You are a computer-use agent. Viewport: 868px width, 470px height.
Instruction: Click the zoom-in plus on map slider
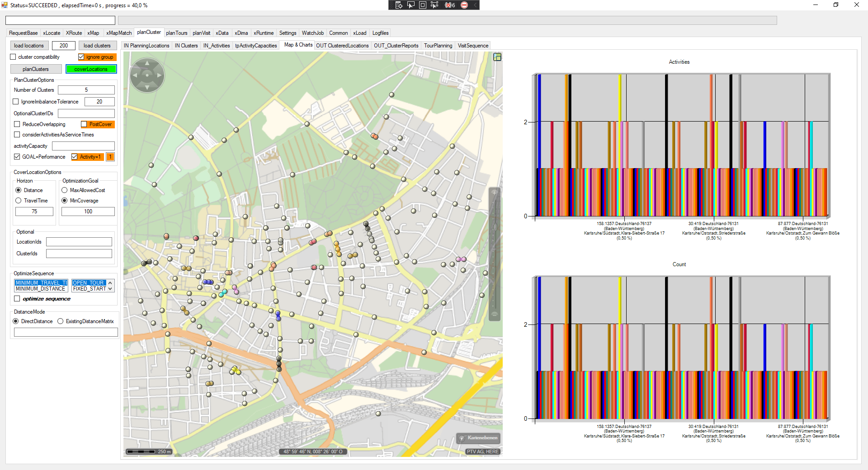pos(495,193)
